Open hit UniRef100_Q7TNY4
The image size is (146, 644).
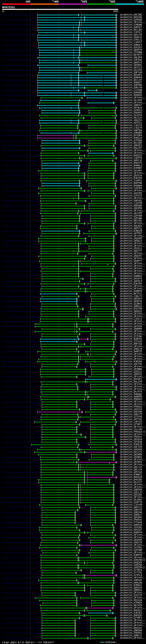pyautogui.click(x=131, y=570)
